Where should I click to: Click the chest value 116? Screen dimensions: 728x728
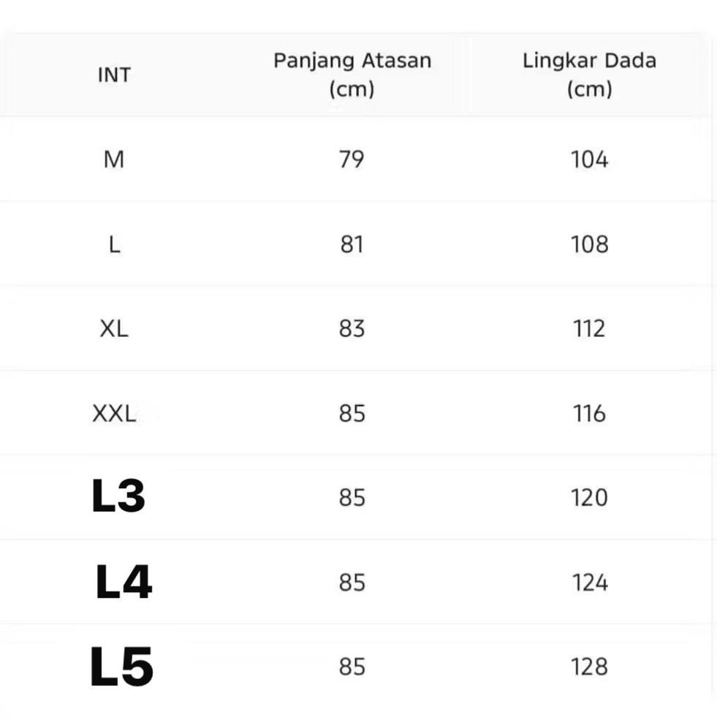pos(589,414)
